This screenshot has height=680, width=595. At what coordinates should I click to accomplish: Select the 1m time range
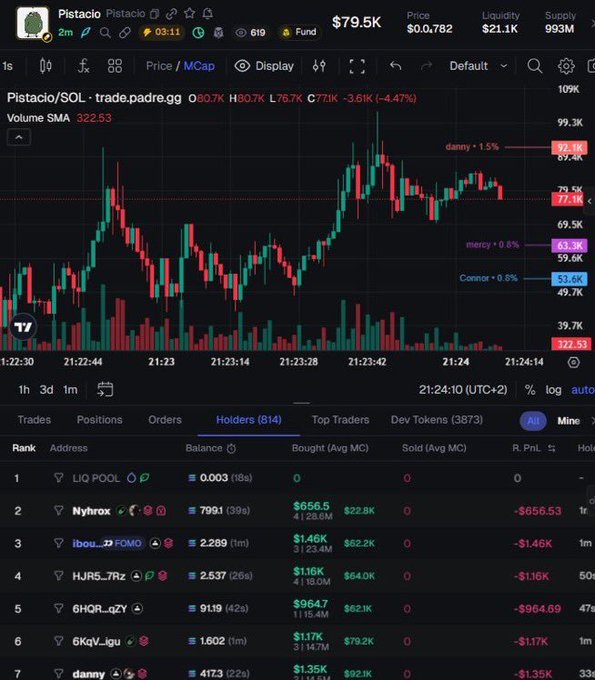pyautogui.click(x=70, y=390)
